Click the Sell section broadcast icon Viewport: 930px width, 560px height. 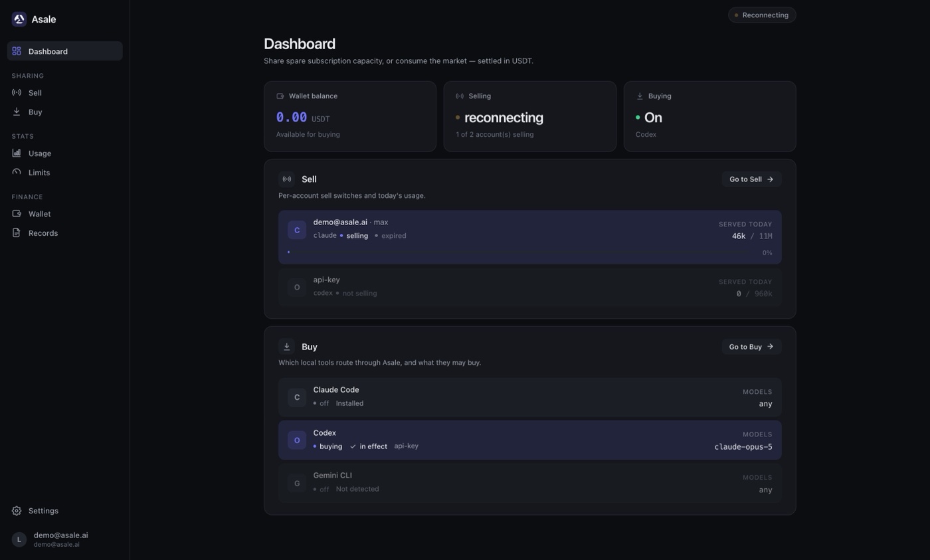pyautogui.click(x=287, y=179)
